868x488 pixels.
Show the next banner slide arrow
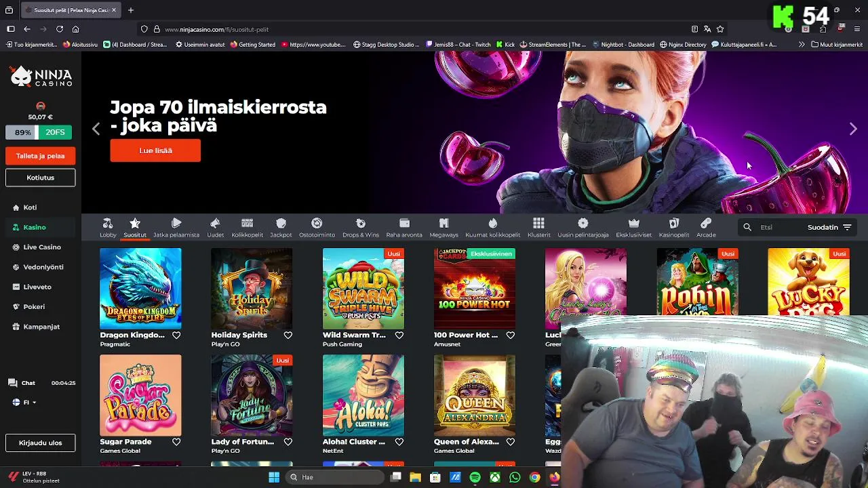853,129
